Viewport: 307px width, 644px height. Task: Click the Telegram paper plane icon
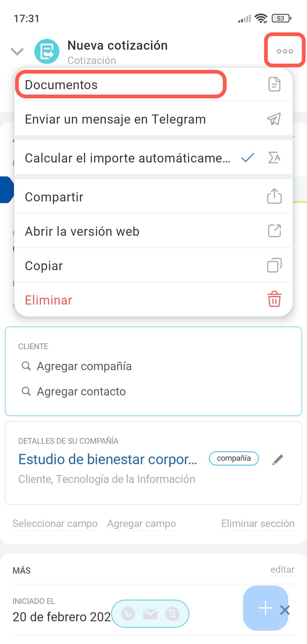(274, 119)
